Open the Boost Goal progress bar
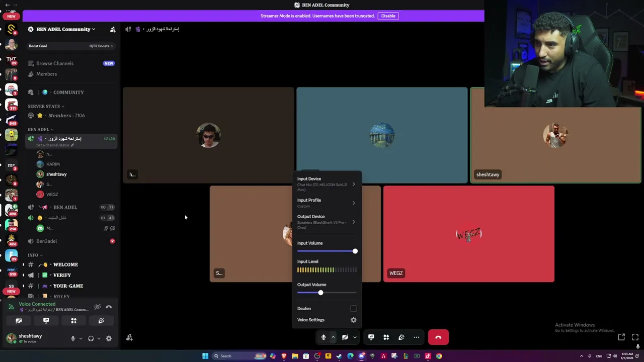Screen dimensions: 644x362 pos(71,46)
